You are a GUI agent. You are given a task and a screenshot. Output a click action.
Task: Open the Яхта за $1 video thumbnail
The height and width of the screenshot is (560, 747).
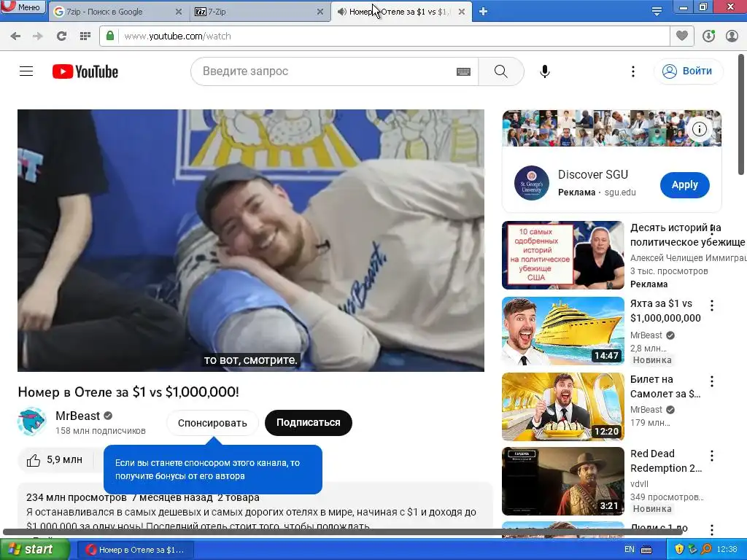pyautogui.click(x=562, y=331)
